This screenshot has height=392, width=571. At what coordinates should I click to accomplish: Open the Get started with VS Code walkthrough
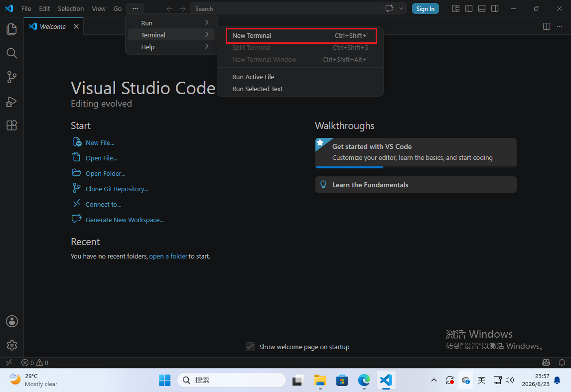[416, 153]
